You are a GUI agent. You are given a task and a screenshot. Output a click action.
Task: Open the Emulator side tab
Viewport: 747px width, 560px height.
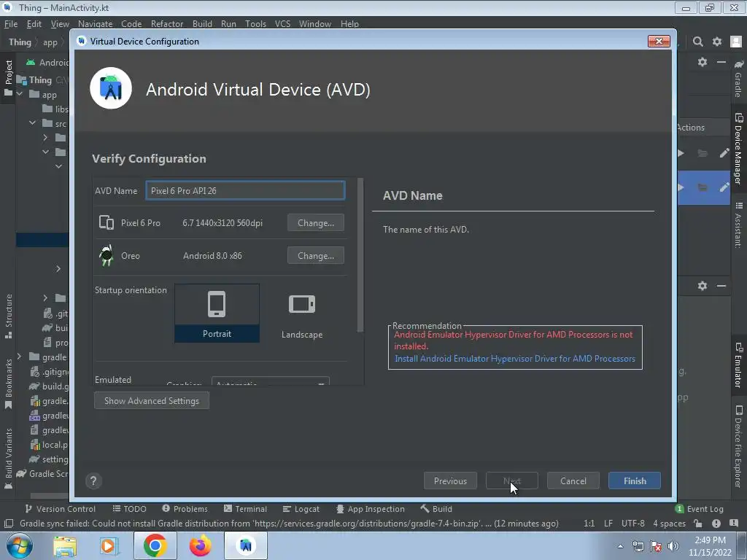click(738, 366)
